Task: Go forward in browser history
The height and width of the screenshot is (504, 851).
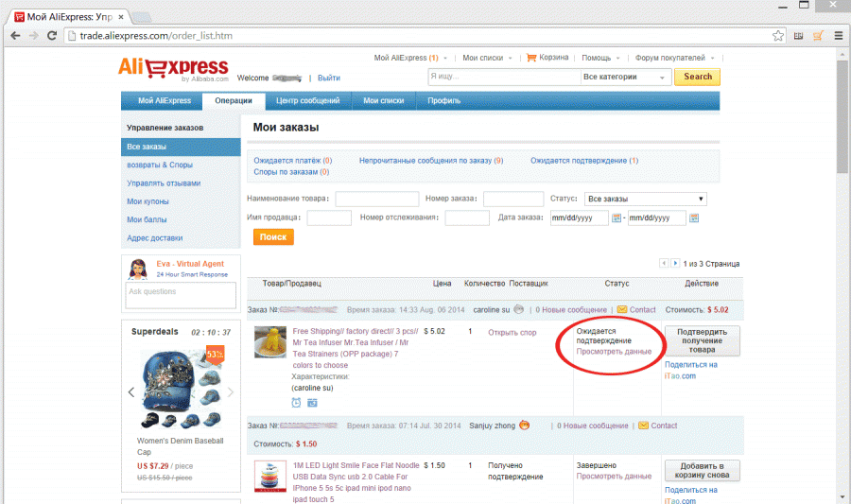Action: click(x=34, y=36)
